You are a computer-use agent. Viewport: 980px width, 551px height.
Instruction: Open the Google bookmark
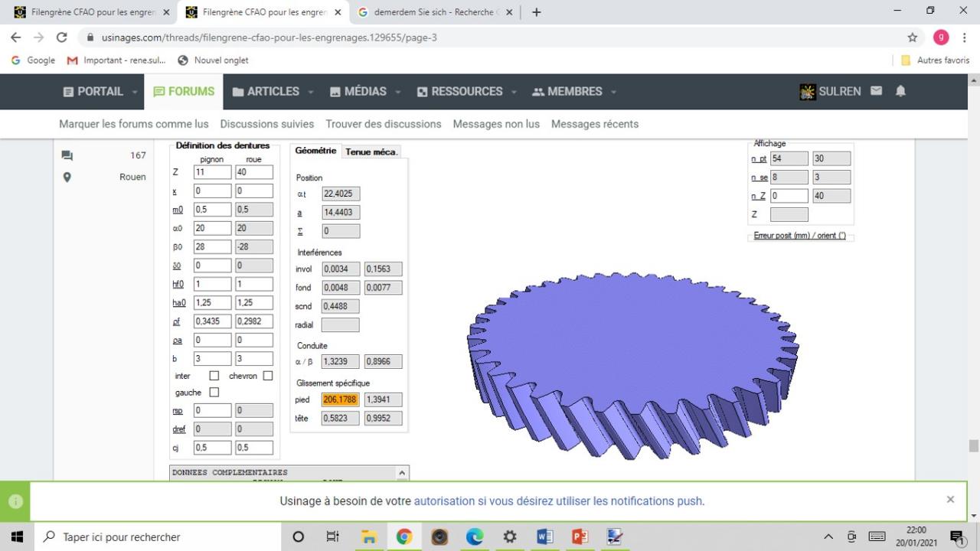click(33, 60)
